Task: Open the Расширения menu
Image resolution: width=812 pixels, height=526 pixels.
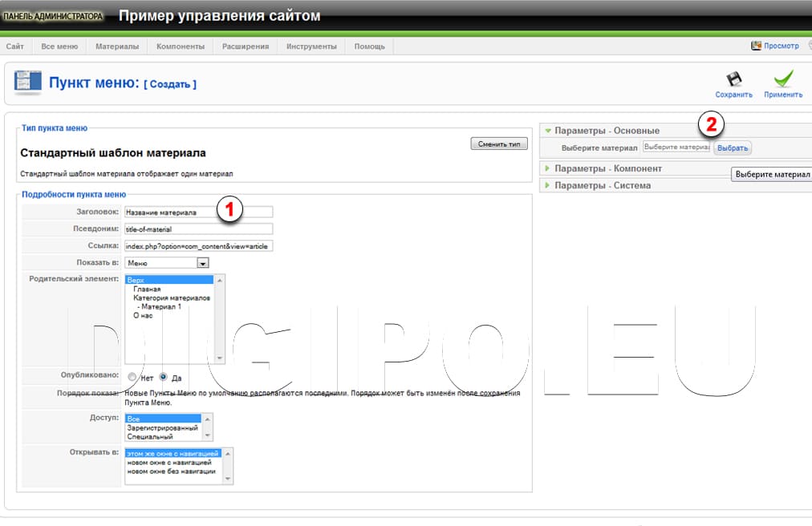Action: [246, 47]
